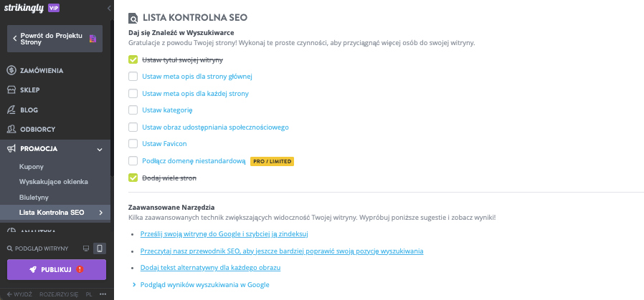Open link Dodaj tekst alternatywny dla każdego obrazu
This screenshot has width=644, height=300.
[x=210, y=268]
